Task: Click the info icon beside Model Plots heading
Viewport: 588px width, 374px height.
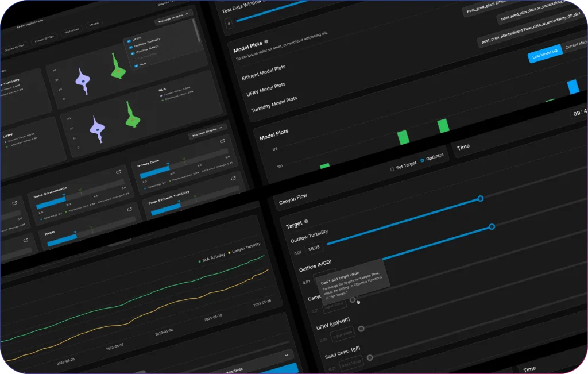Action: coord(266,42)
